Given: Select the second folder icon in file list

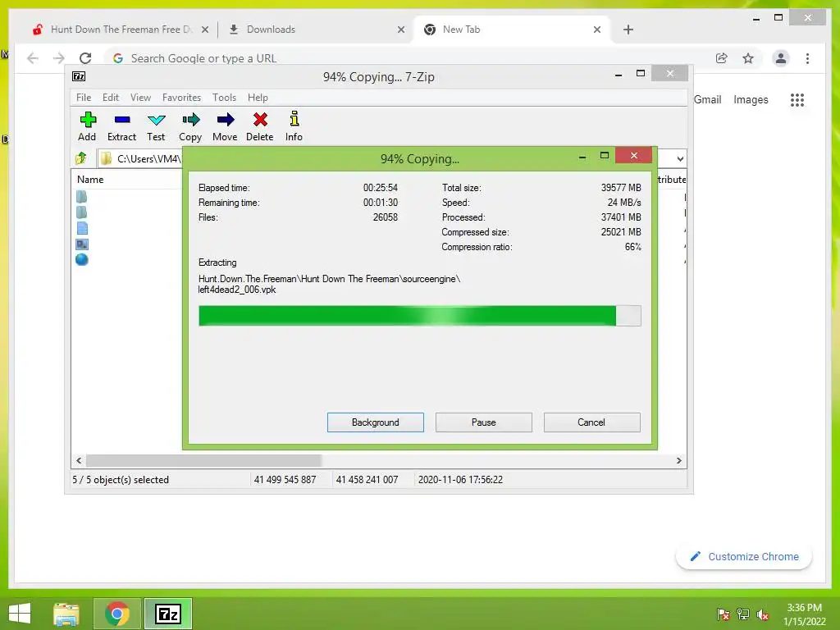Looking at the screenshot, I should [x=81, y=212].
